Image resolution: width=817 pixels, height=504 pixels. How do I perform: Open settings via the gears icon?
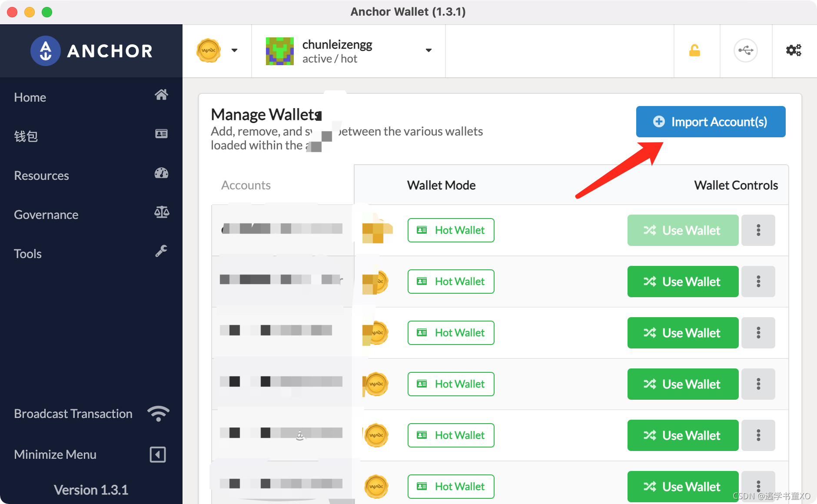[794, 50]
